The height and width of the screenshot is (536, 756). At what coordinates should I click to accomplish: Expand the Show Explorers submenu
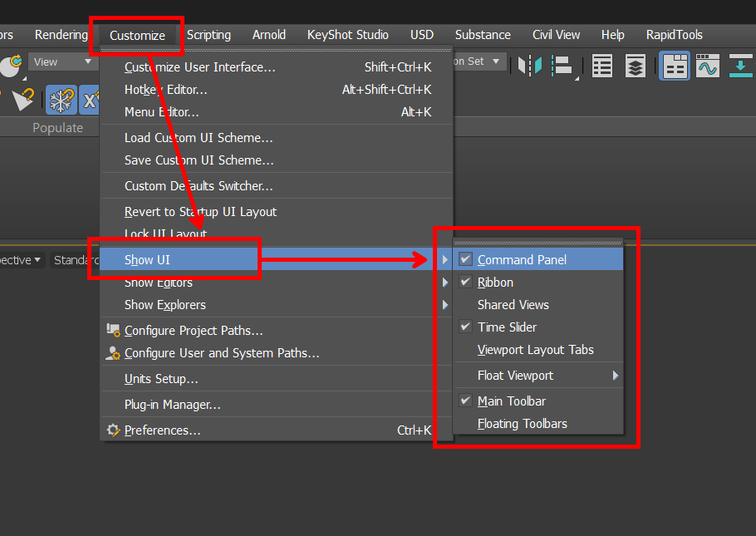click(x=277, y=305)
